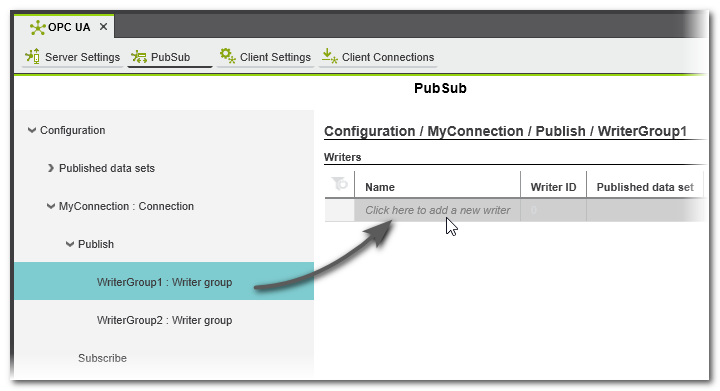
Task: Close the OPC UA tab
Action: [x=103, y=27]
